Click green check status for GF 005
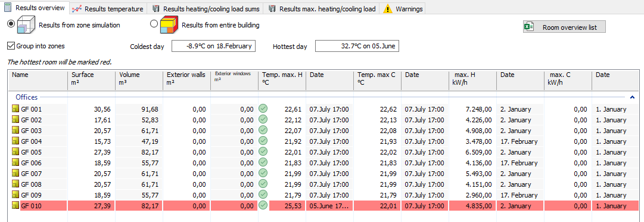644x222 pixels. click(x=263, y=152)
